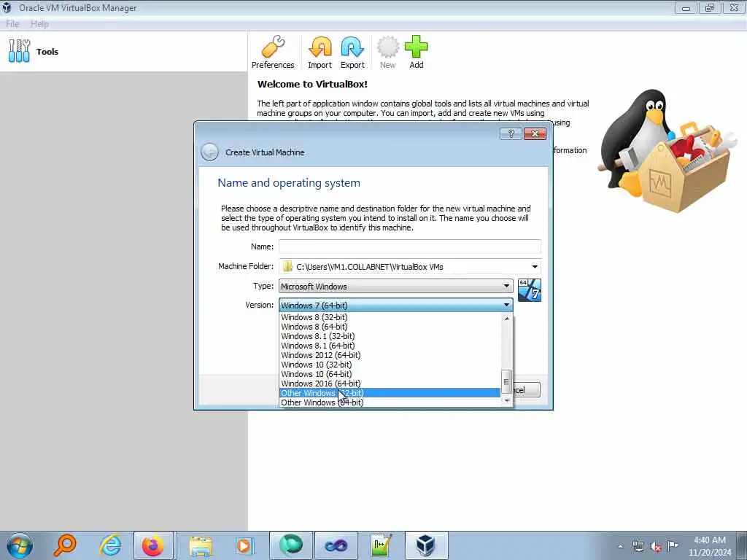Screen dimensions: 747x560
Task: Expand the Machine Folder dropdown
Action: pyautogui.click(x=535, y=267)
